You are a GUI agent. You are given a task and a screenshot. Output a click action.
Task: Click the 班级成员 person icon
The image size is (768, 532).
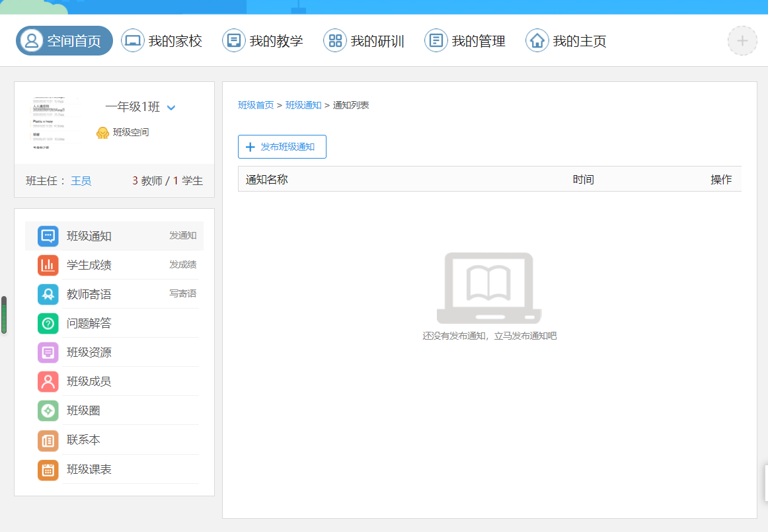[48, 381]
